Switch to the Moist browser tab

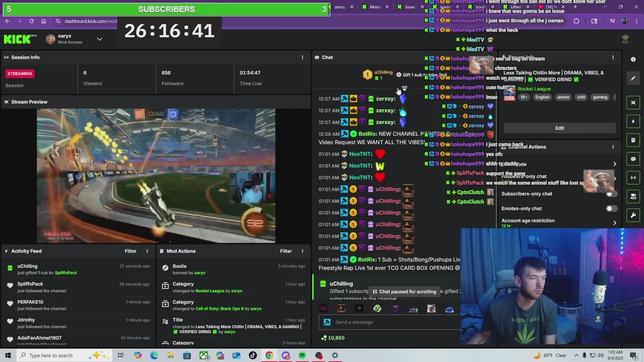click(x=375, y=7)
